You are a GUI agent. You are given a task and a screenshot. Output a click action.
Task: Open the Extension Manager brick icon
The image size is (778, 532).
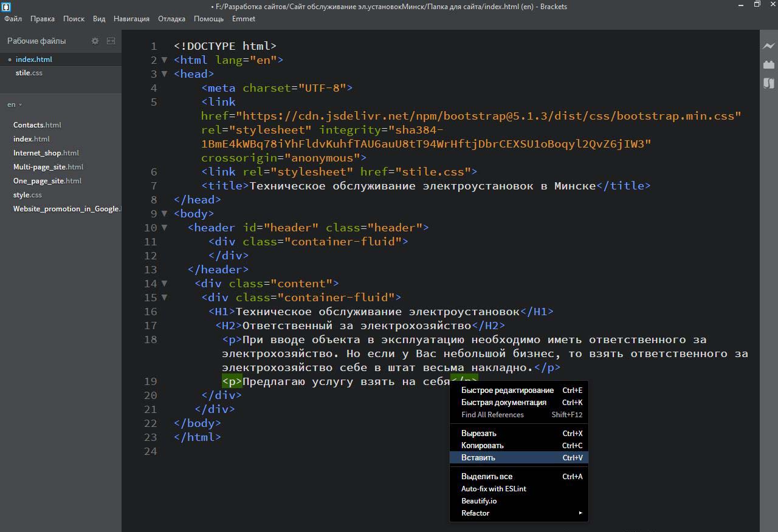(x=769, y=64)
